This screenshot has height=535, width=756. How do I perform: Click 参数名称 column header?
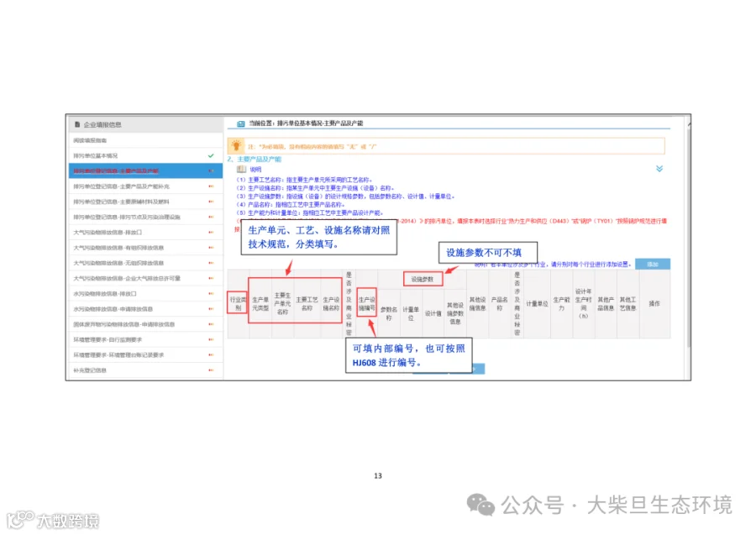389,314
